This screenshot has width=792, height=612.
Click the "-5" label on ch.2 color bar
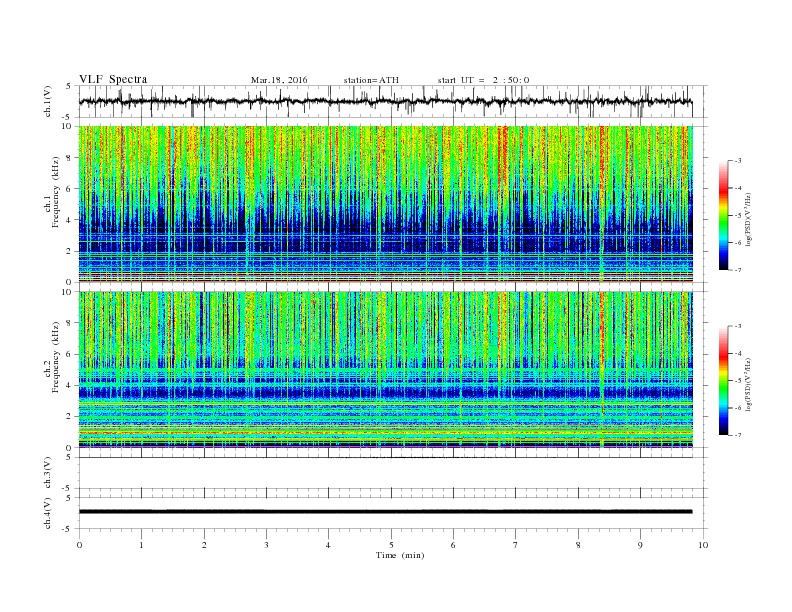point(738,381)
